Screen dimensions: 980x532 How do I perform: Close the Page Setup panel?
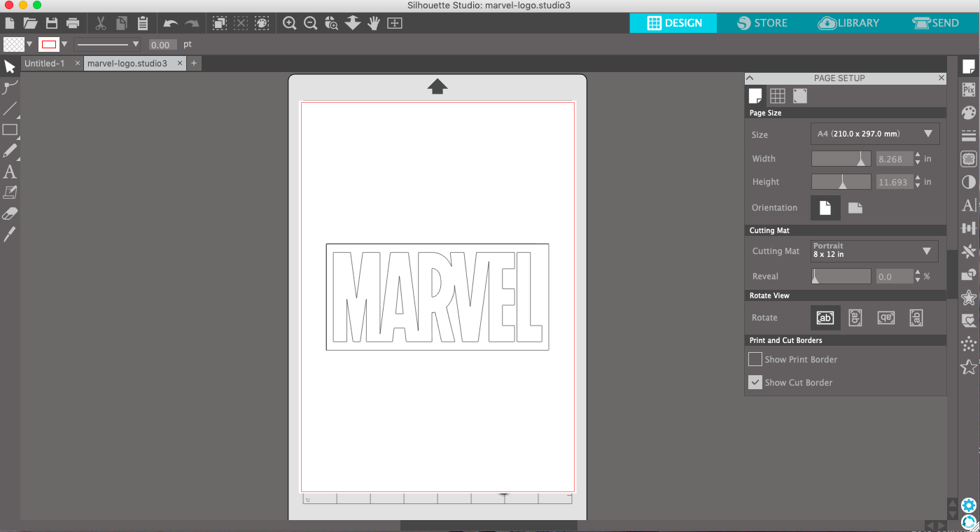pyautogui.click(x=941, y=78)
